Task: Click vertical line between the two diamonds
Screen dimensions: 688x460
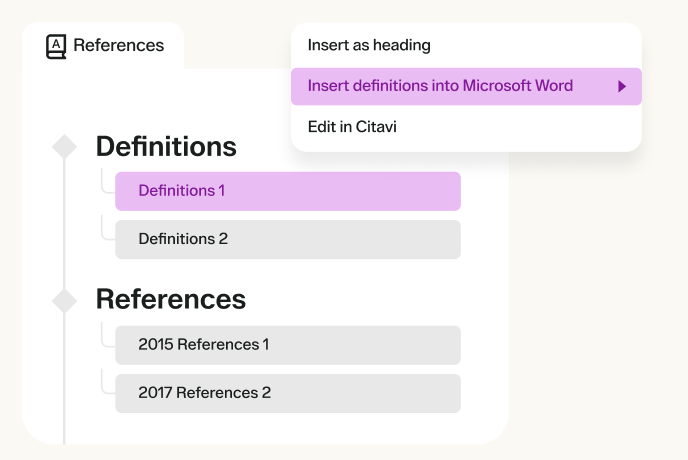Action: [64, 223]
